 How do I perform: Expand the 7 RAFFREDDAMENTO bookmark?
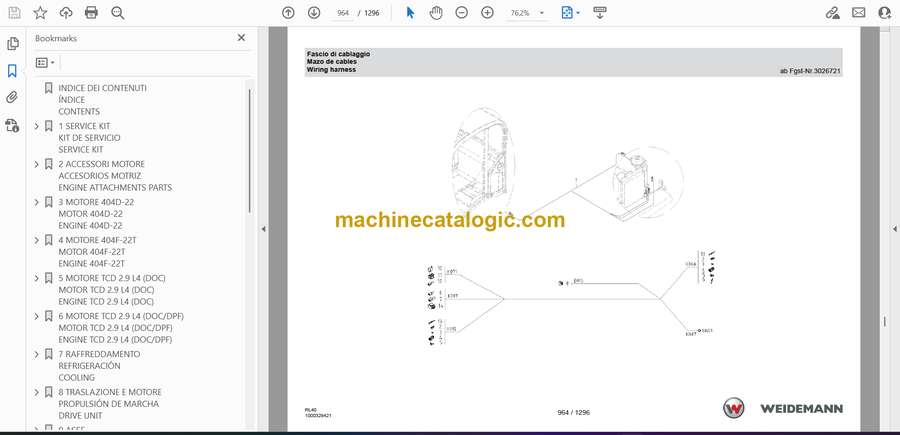(x=37, y=354)
